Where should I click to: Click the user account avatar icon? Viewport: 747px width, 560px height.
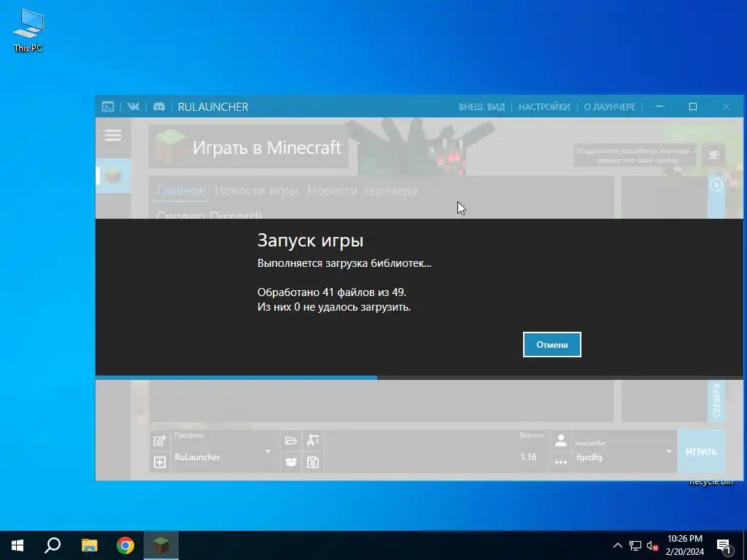pos(561,441)
